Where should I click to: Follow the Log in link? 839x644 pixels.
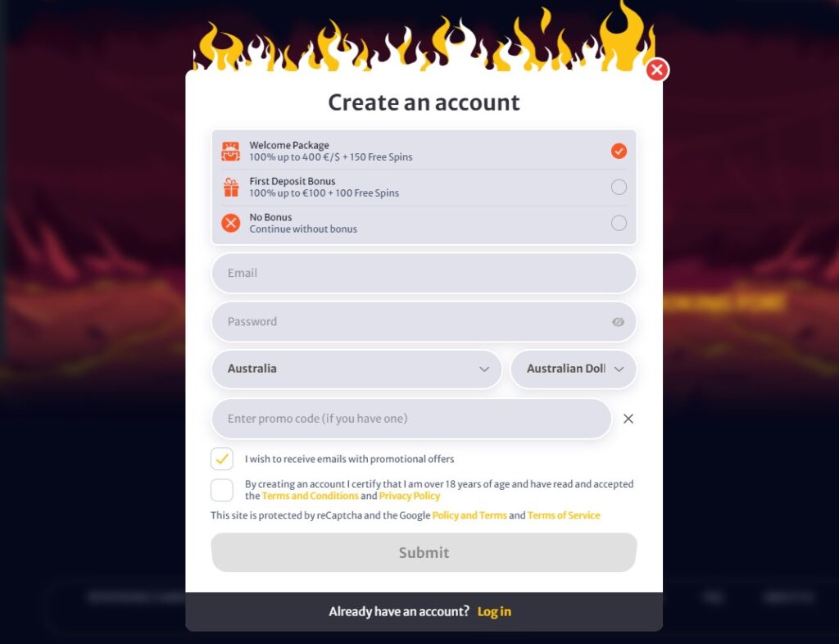494,611
